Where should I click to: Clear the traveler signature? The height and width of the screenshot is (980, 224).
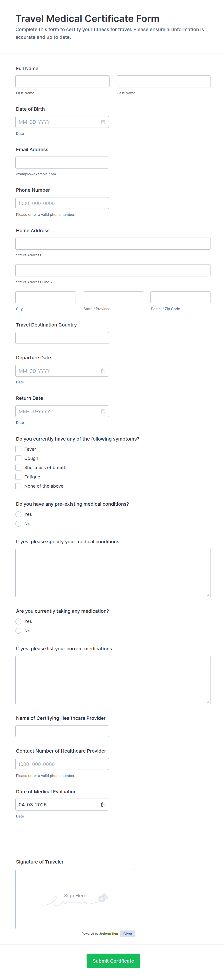pyautogui.click(x=127, y=934)
